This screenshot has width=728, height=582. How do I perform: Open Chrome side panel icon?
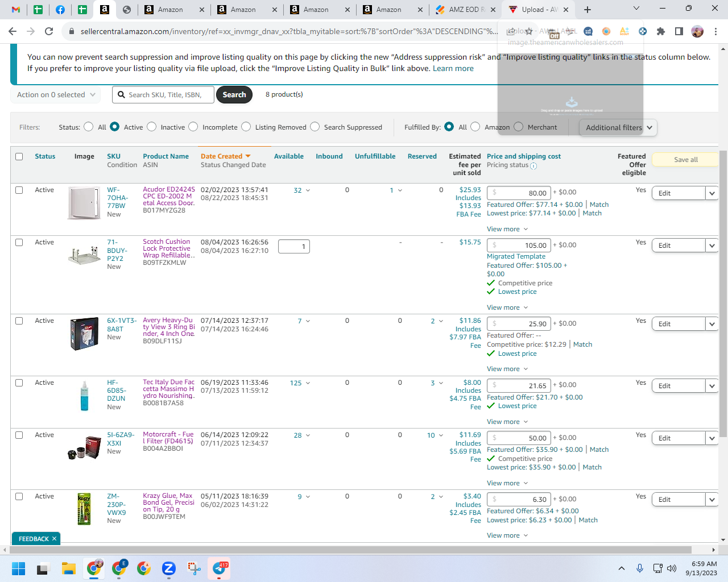pos(679,31)
